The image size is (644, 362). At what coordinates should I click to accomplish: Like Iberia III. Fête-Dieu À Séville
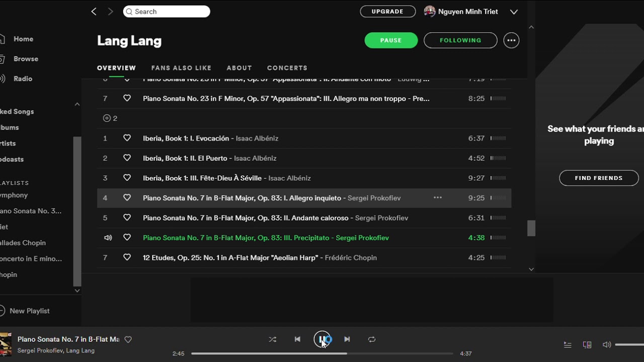click(127, 178)
